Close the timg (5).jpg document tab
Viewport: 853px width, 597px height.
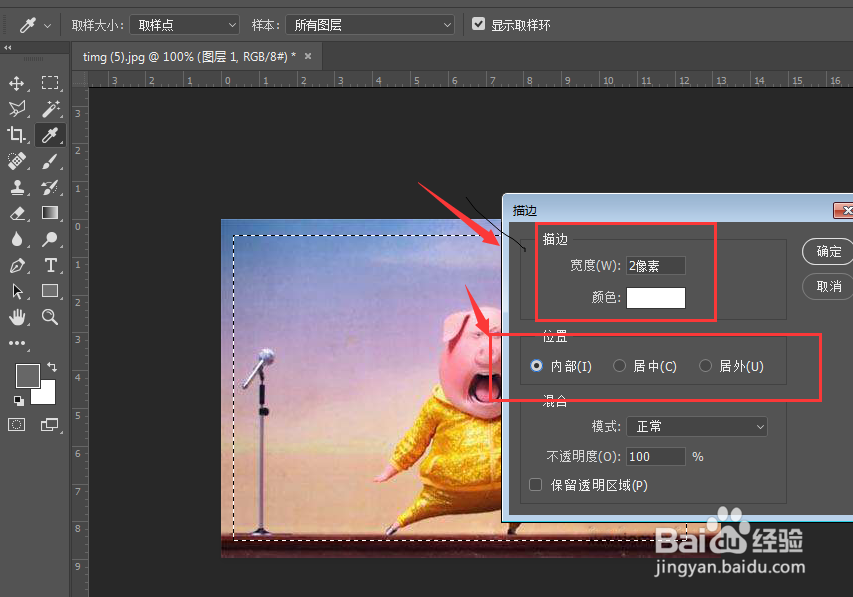pos(308,56)
